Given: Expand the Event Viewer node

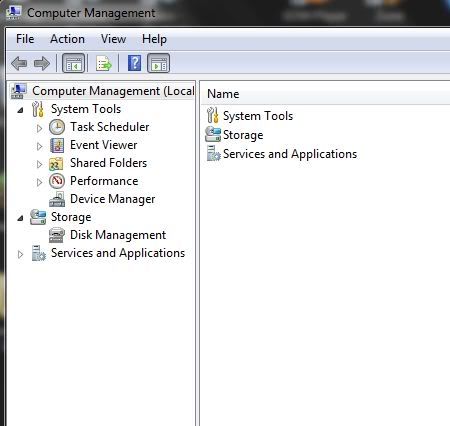Looking at the screenshot, I should (39, 146).
